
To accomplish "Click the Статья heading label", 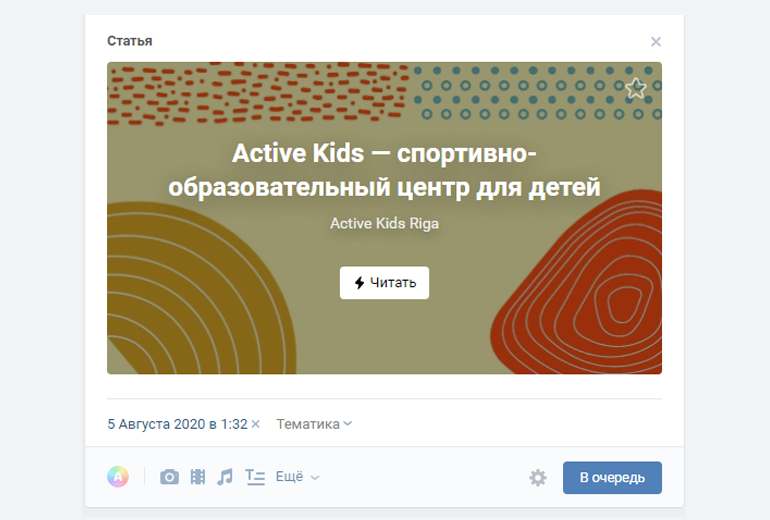I will coord(130,41).
